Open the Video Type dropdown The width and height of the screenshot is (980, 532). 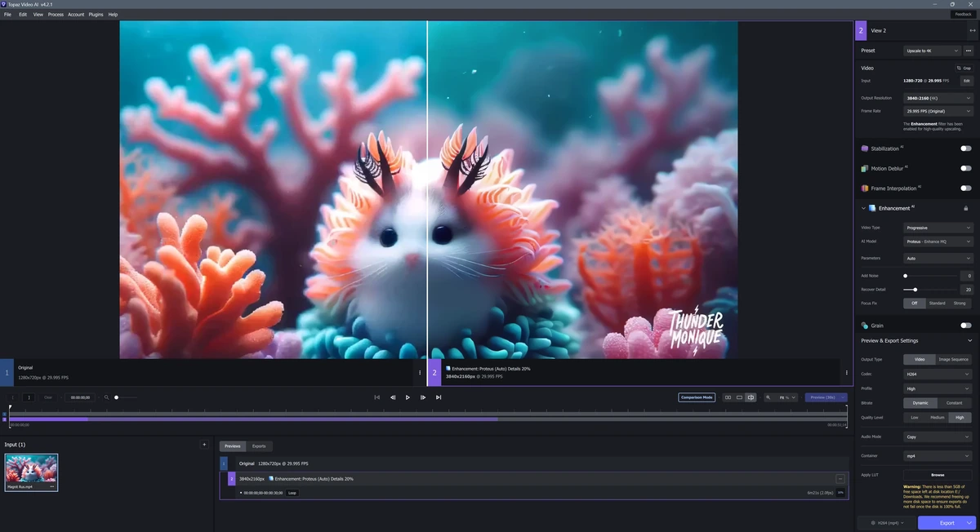pos(938,228)
